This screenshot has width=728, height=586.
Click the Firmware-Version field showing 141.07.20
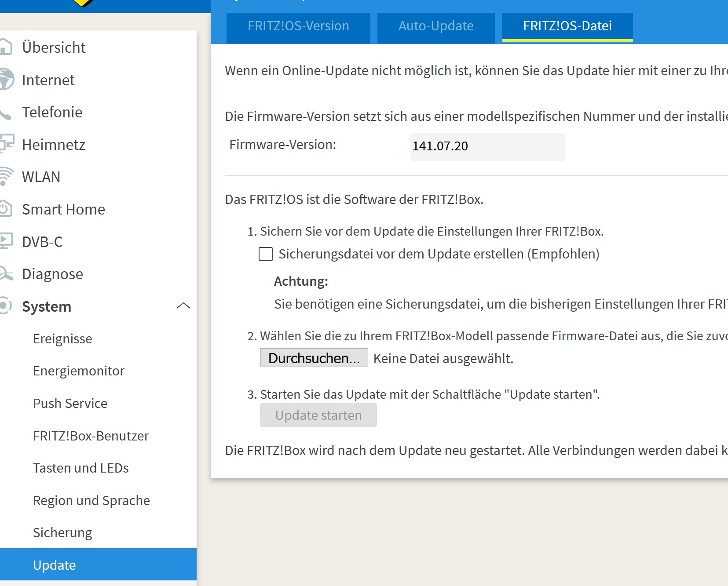click(487, 147)
